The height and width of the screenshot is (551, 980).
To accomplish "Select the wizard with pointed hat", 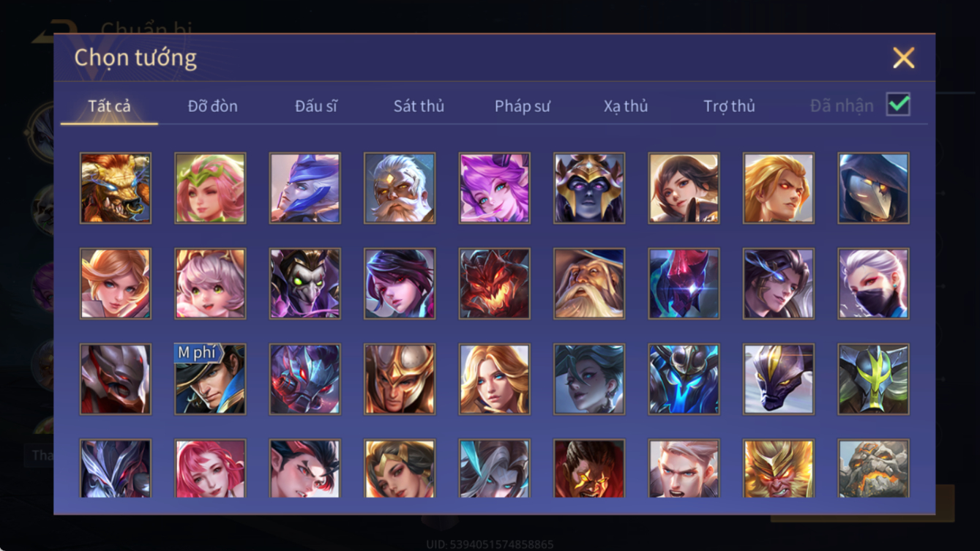I will pyautogui.click(x=589, y=283).
